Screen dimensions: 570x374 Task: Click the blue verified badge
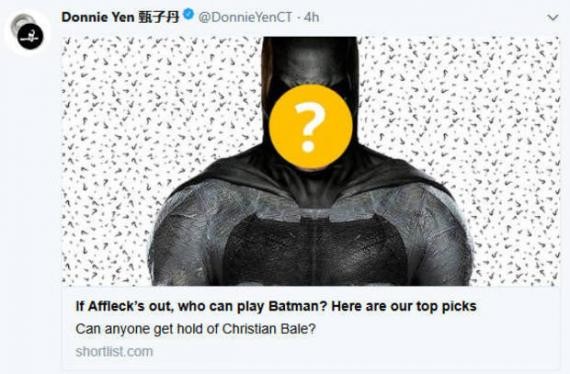click(188, 15)
